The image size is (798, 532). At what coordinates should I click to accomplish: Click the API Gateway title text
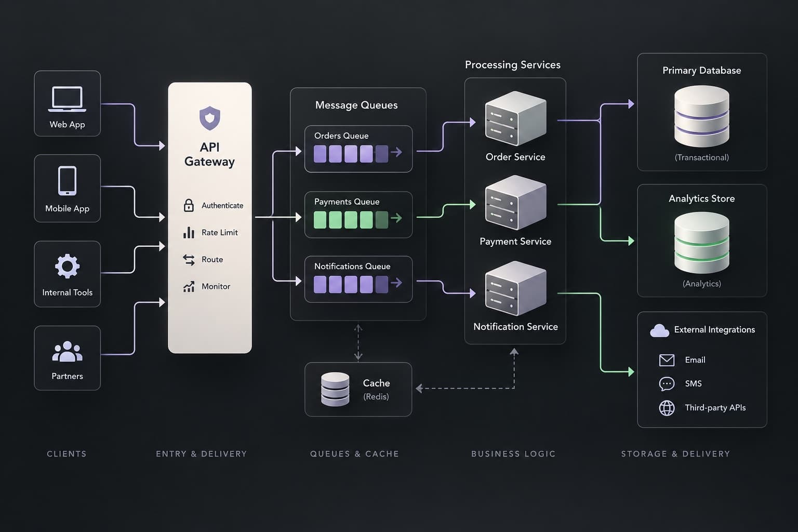(x=210, y=154)
